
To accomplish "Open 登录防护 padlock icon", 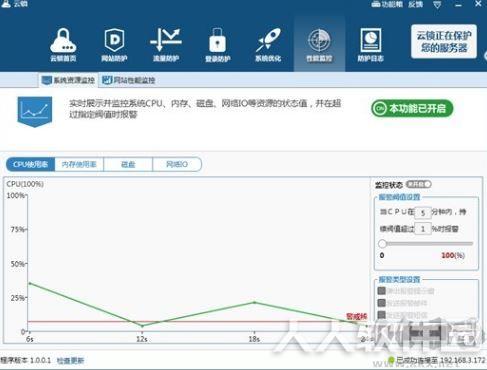I will 217,45.
